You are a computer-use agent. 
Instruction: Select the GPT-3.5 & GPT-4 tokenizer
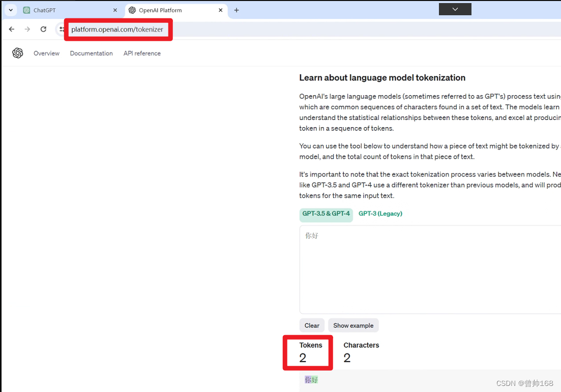pos(326,214)
